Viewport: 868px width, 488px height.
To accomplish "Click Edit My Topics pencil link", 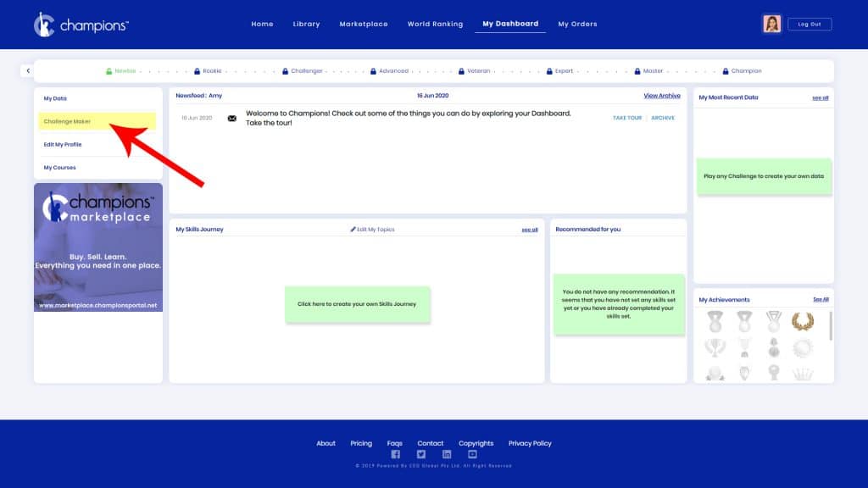I will coord(373,229).
